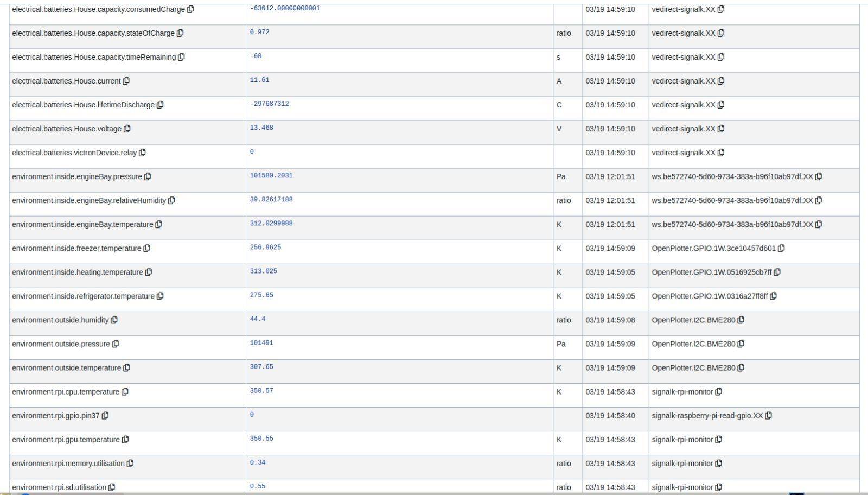Copy the environment.outside.humidity path

[114, 320]
